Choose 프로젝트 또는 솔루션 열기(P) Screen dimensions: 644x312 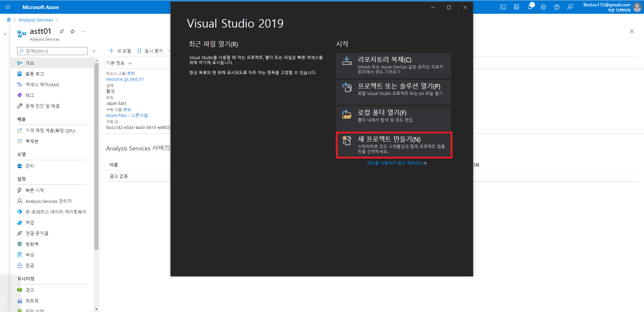393,92
